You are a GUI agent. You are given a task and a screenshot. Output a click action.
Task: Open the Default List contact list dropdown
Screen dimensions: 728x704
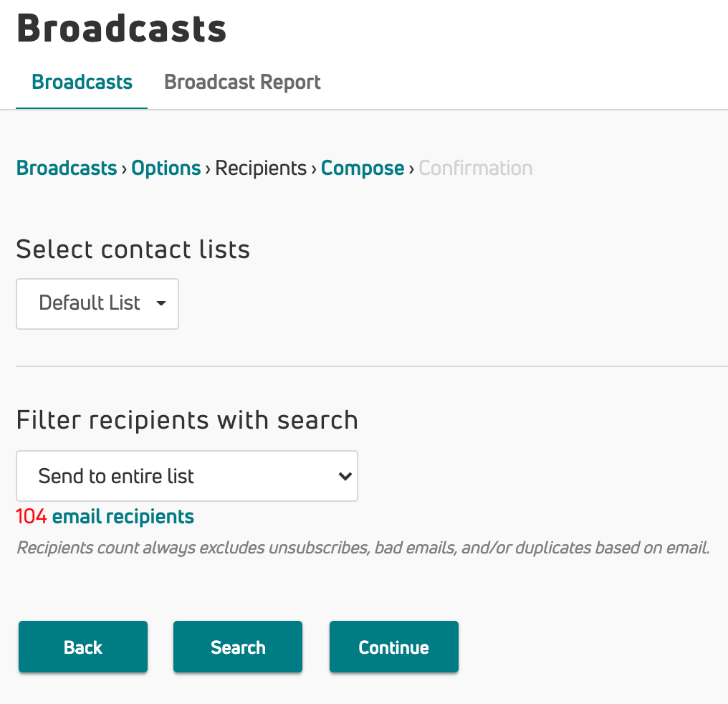click(x=97, y=304)
